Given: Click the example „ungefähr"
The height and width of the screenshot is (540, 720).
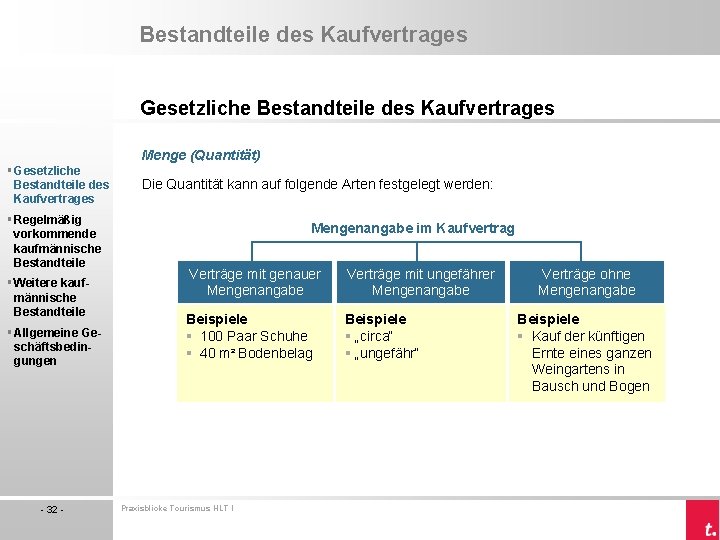Looking at the screenshot, I should click(386, 353).
